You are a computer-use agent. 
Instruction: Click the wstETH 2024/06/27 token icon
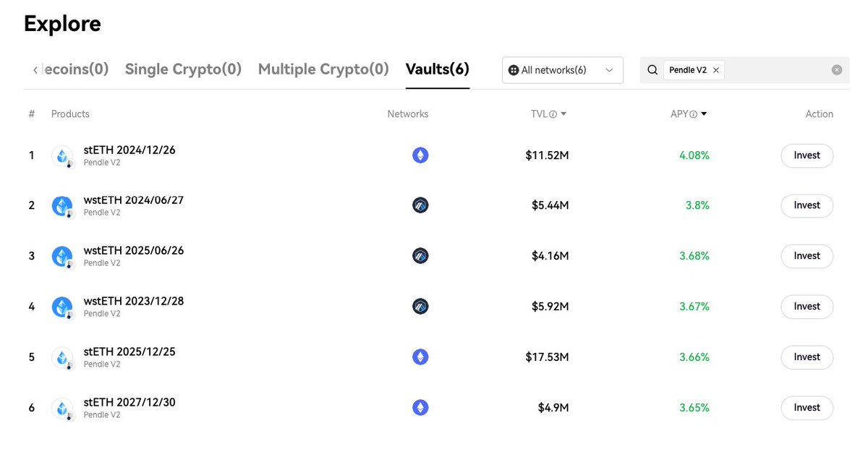click(x=62, y=206)
